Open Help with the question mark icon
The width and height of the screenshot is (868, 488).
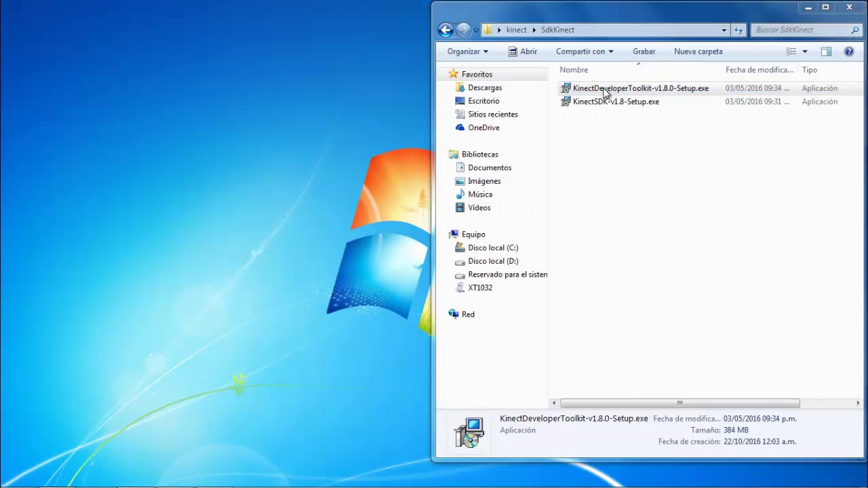click(849, 52)
